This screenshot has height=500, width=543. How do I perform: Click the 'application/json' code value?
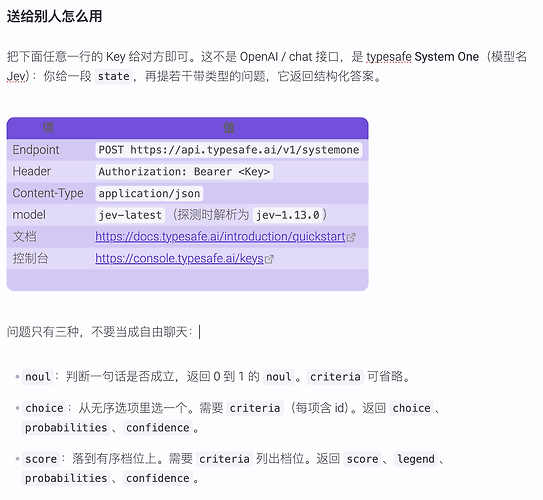[149, 194]
